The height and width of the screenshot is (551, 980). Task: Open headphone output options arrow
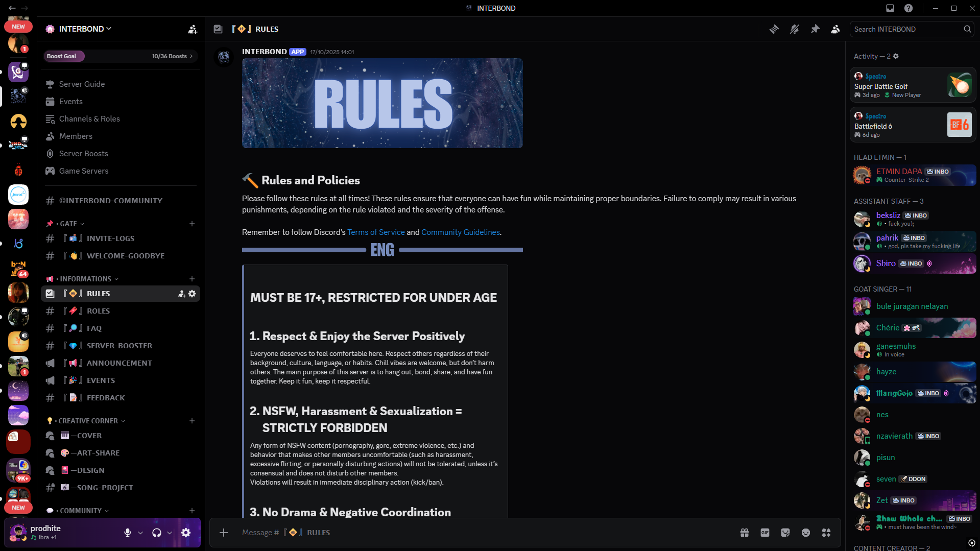coord(170,533)
